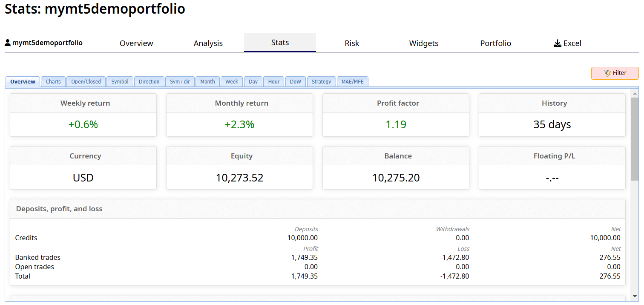The height and width of the screenshot is (305, 644).
Task: Click the Banked trades loss -1,472.80
Action: click(x=454, y=257)
